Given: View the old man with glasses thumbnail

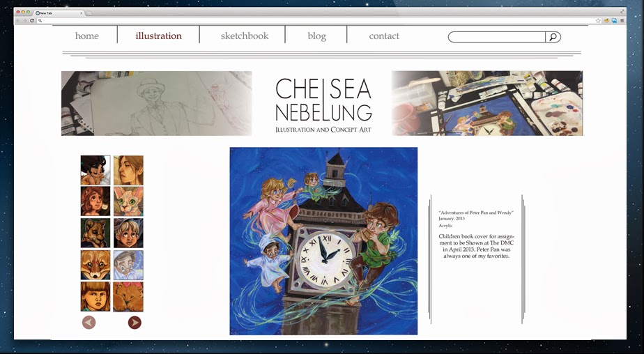Looking at the screenshot, I should (128, 265).
